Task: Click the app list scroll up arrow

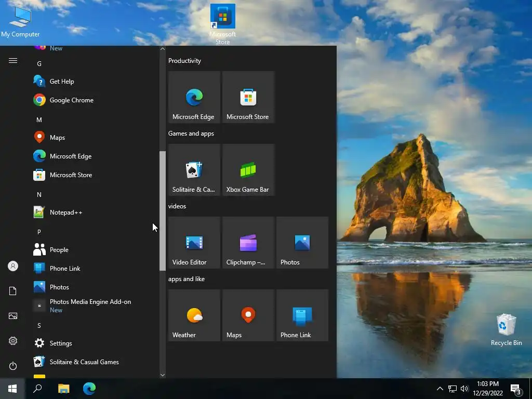Action: pyautogui.click(x=163, y=49)
